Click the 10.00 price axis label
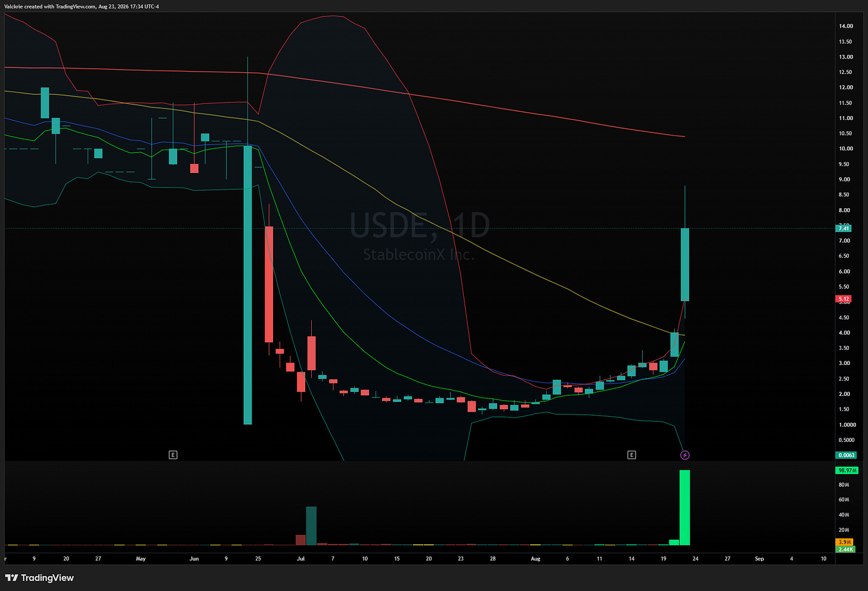 846,149
